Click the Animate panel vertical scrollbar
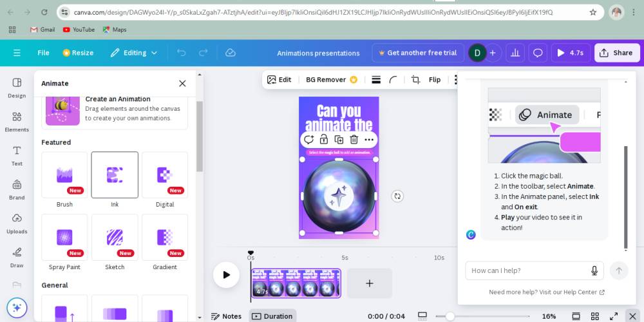The image size is (644, 322). (200, 136)
